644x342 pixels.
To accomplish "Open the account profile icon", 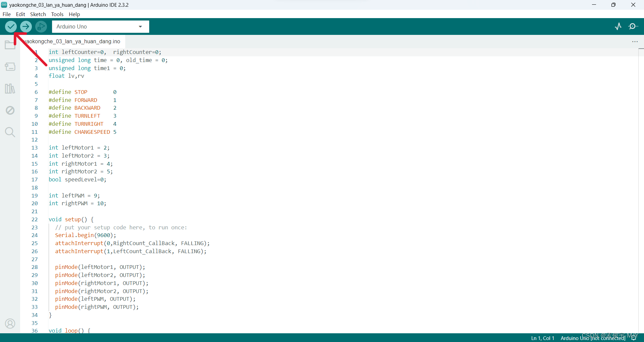I will [10, 324].
